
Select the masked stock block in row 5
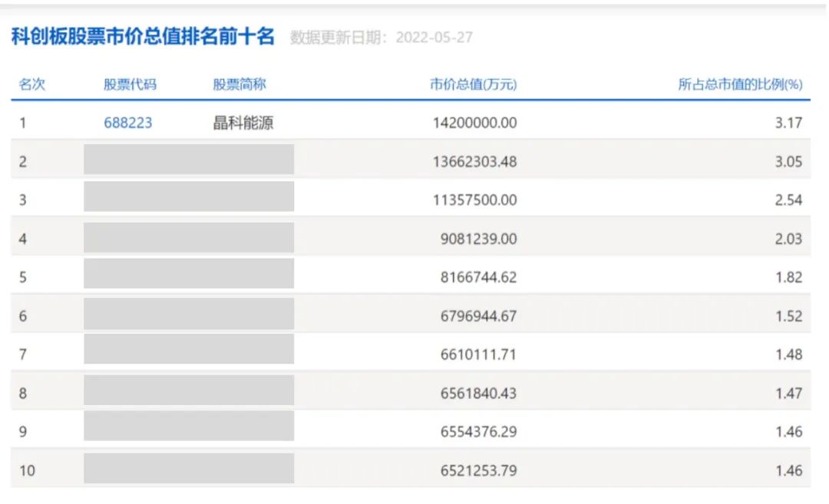point(189,274)
